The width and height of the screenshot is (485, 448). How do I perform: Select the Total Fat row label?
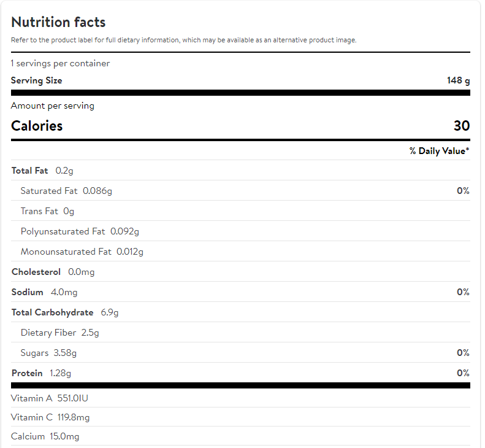pyautogui.click(x=29, y=171)
